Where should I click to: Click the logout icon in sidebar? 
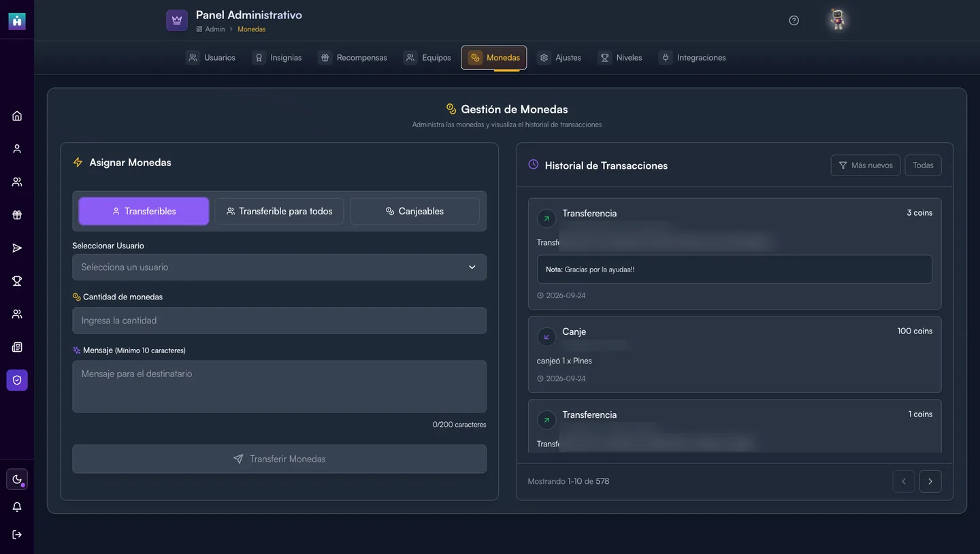click(x=17, y=534)
